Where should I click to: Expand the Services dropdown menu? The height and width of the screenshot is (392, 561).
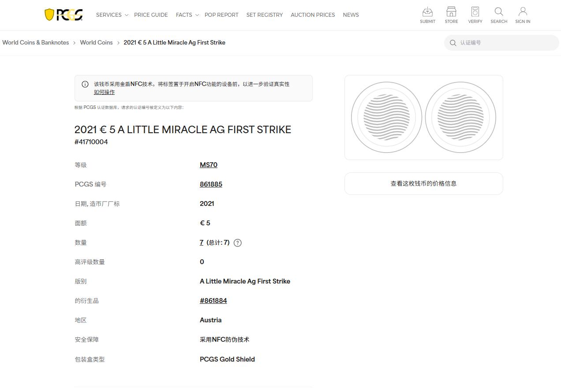pyautogui.click(x=112, y=15)
